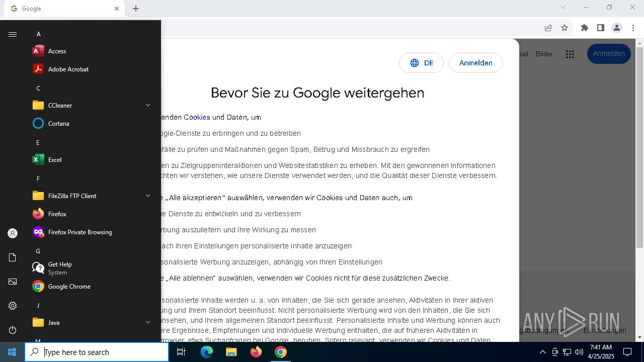Focus the taskbar search box
644x362 pixels.
point(97,352)
